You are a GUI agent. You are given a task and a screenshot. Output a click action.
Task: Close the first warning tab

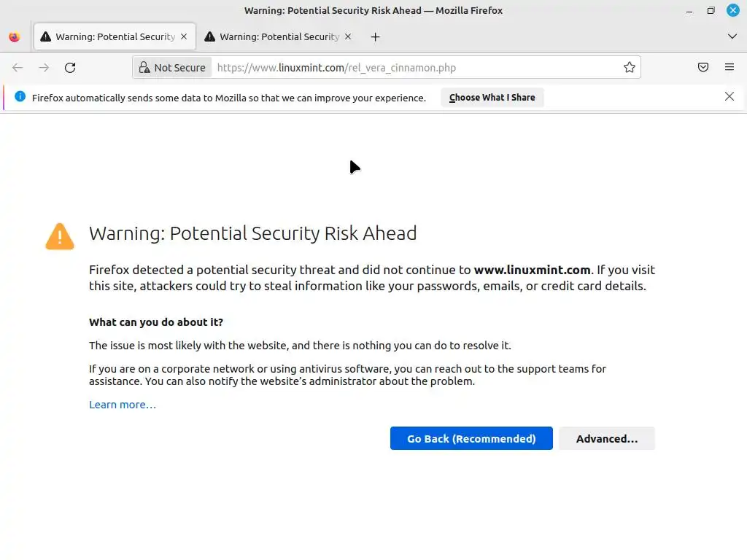click(x=184, y=36)
